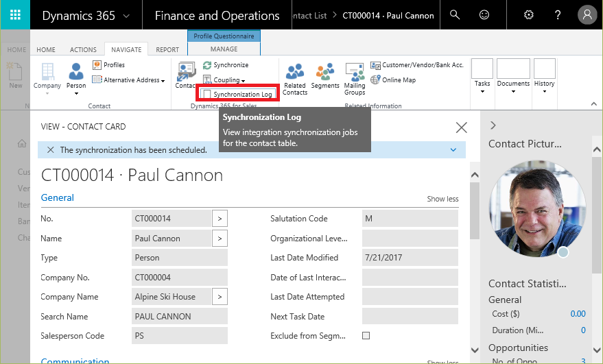The image size is (603, 364).
Task: Click the Company No. field CT000004
Action: [180, 277]
